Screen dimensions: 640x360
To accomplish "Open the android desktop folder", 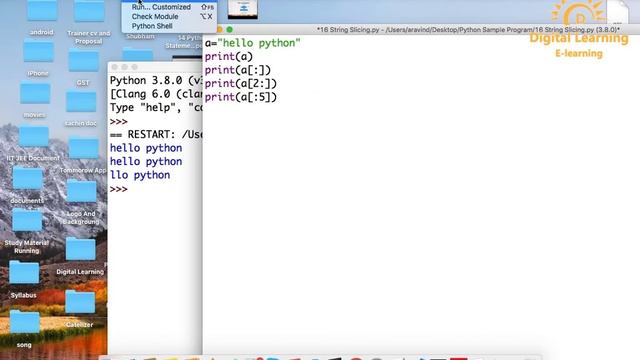I will [42, 12].
